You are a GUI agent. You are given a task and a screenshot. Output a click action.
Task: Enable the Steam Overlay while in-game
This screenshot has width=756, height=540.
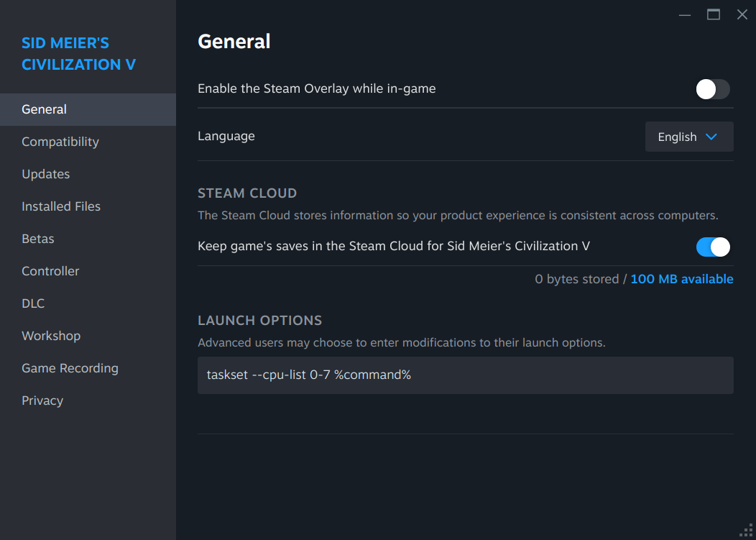point(712,89)
